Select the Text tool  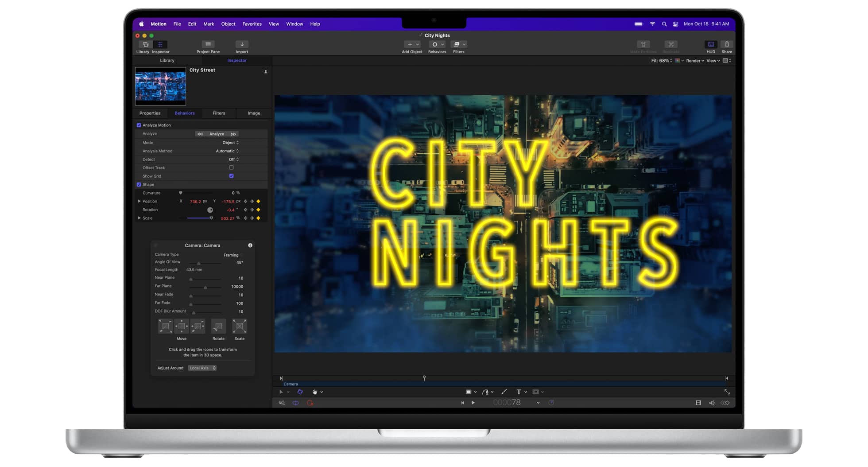[x=519, y=392]
